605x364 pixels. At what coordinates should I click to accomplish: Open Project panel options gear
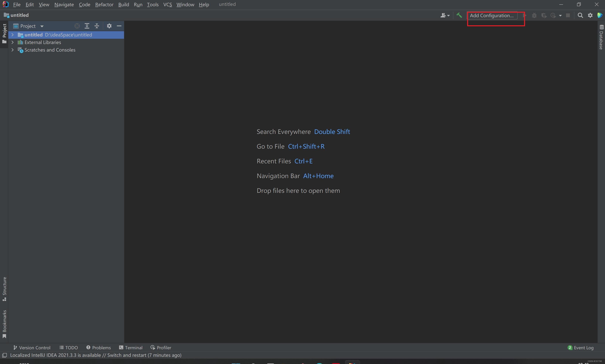click(x=109, y=26)
